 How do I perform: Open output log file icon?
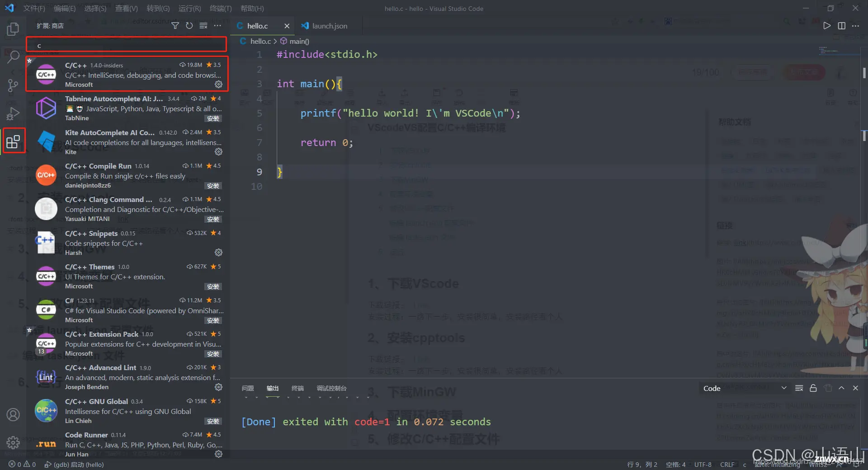[828, 388]
